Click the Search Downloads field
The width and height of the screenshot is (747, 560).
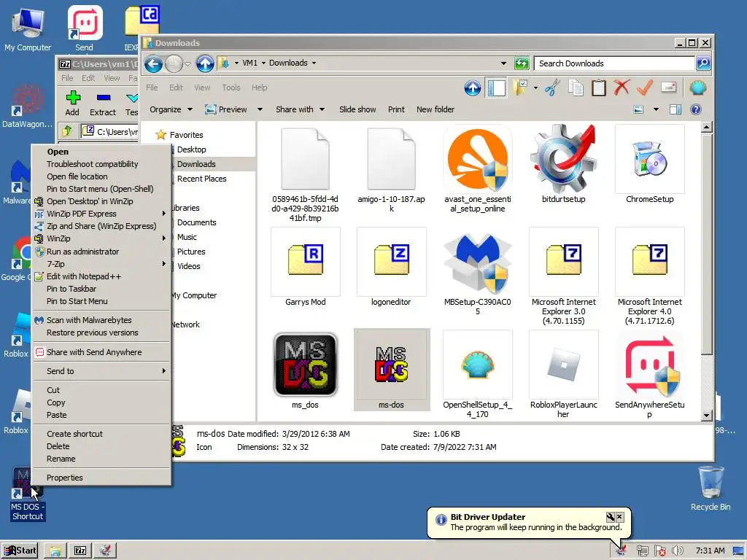[x=614, y=63]
